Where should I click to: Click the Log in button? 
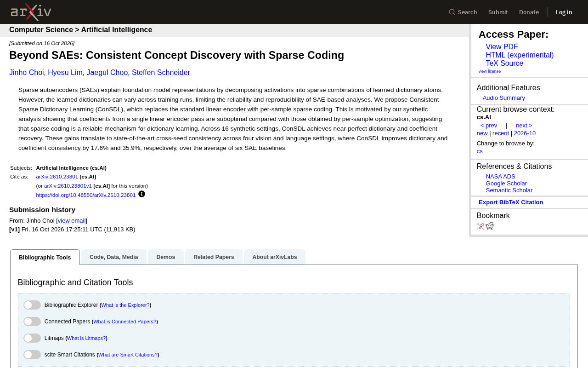click(x=564, y=12)
